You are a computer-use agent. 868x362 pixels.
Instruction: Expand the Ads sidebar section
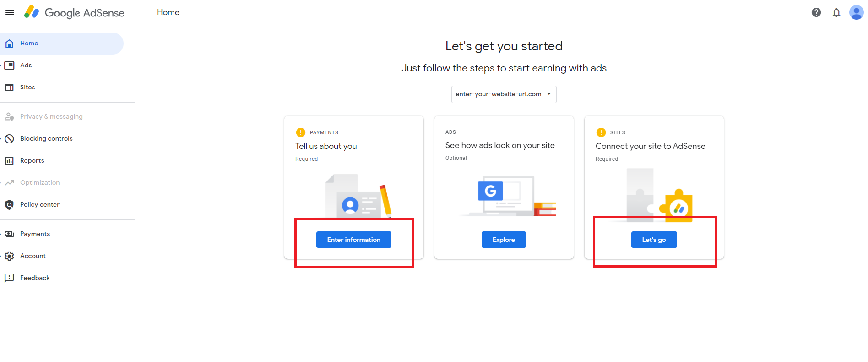click(x=62, y=66)
